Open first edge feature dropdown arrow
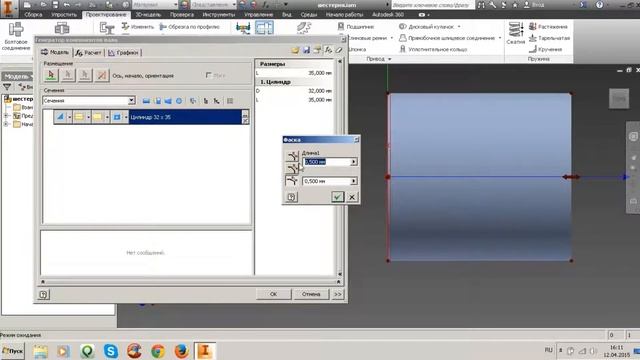This screenshot has width=640, height=360. pos(69,117)
